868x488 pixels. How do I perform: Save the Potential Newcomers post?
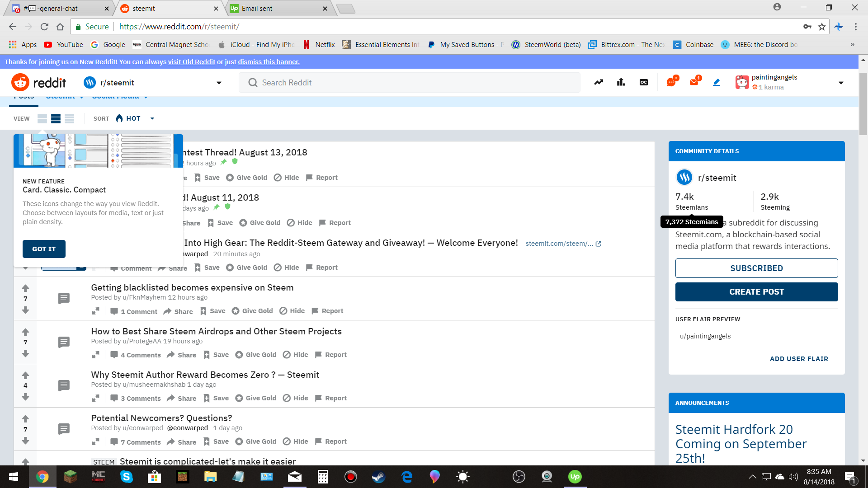tap(216, 441)
